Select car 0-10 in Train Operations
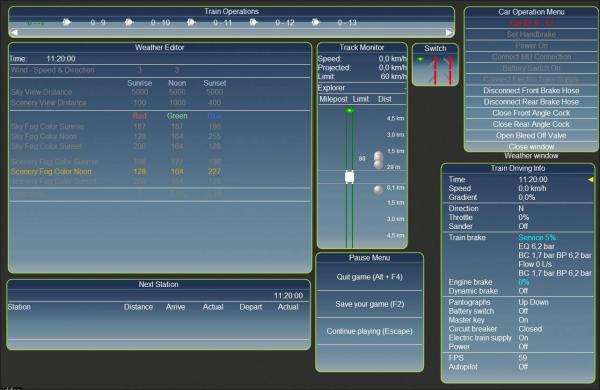This screenshot has height=390, width=600. (x=160, y=23)
